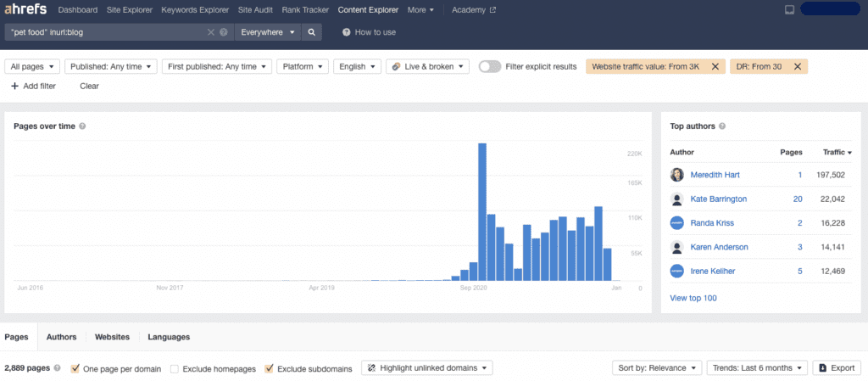The height and width of the screenshot is (381, 868).
Task: Open Irene Keliher author link
Action: 713,271
